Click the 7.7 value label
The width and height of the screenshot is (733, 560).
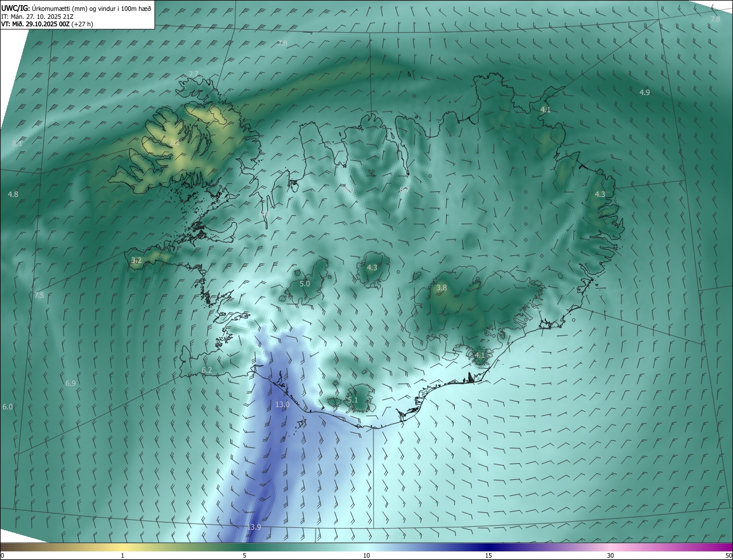coord(193,74)
